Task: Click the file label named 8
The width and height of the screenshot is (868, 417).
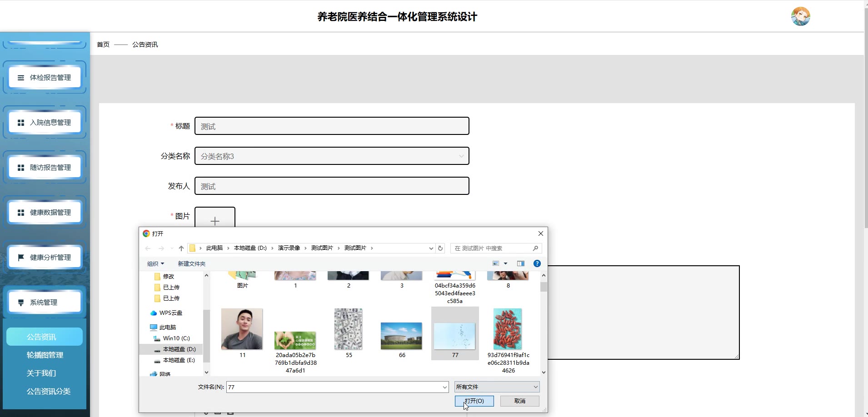Action: (x=508, y=286)
